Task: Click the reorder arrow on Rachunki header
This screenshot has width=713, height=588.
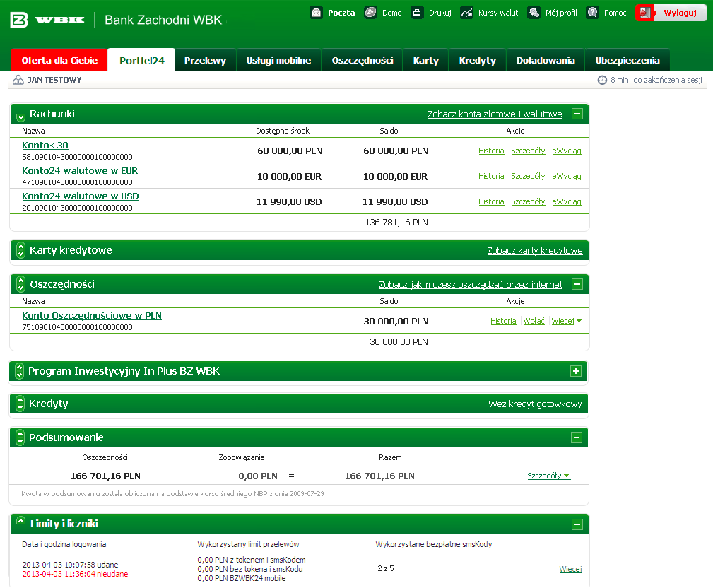Action: (x=20, y=117)
